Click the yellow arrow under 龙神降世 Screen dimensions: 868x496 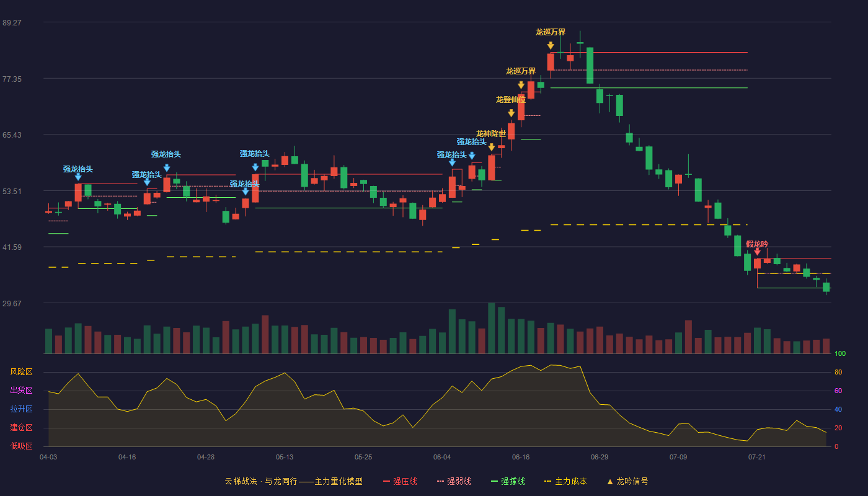492,147
